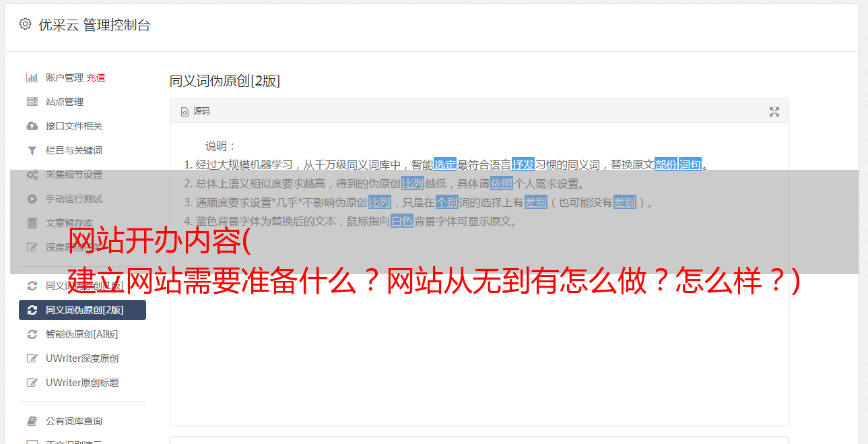Click the bar chart icon for 账户管理

[x=32, y=77]
